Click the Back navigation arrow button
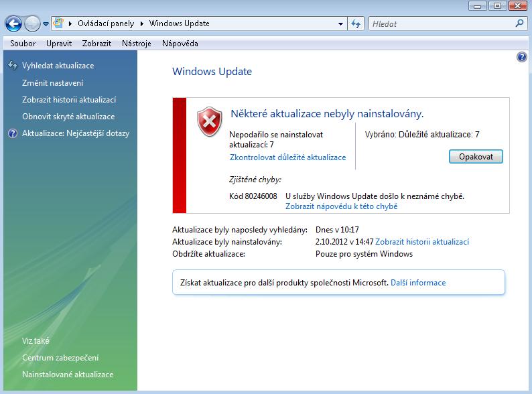This screenshot has width=532, height=394. (x=13, y=23)
